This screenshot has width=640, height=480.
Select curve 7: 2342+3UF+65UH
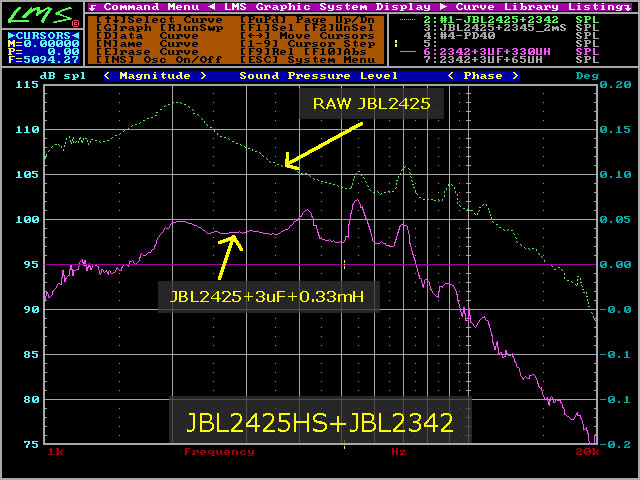pos(483,60)
